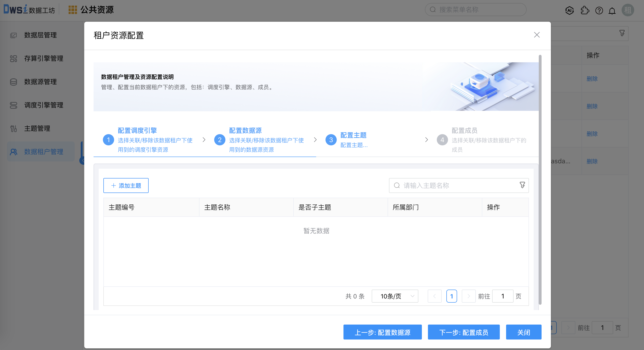This screenshot has height=350, width=644.
Task: Select 存算引擎管理 in the left sidebar
Action: click(x=44, y=58)
